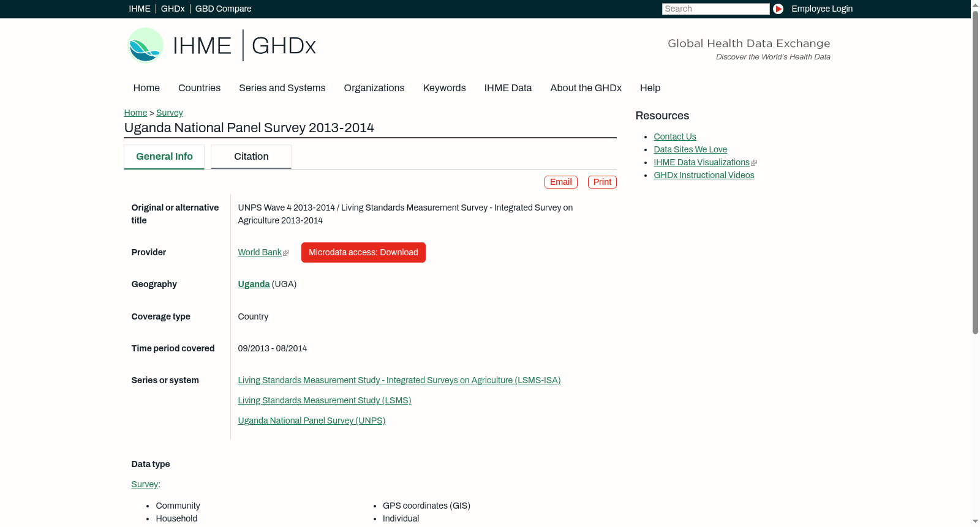The width and height of the screenshot is (980, 527).
Task: Click Survey data type link
Action: pos(145,484)
